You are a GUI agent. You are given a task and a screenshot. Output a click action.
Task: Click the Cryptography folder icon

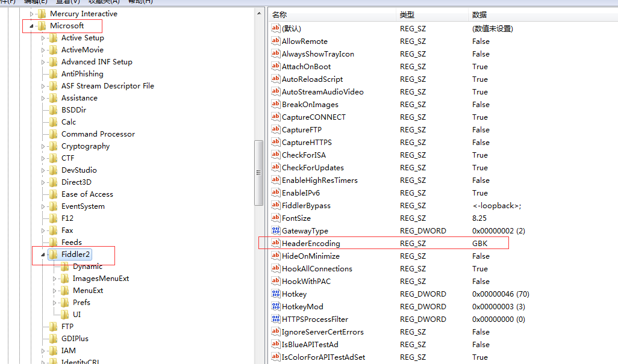tap(53, 146)
